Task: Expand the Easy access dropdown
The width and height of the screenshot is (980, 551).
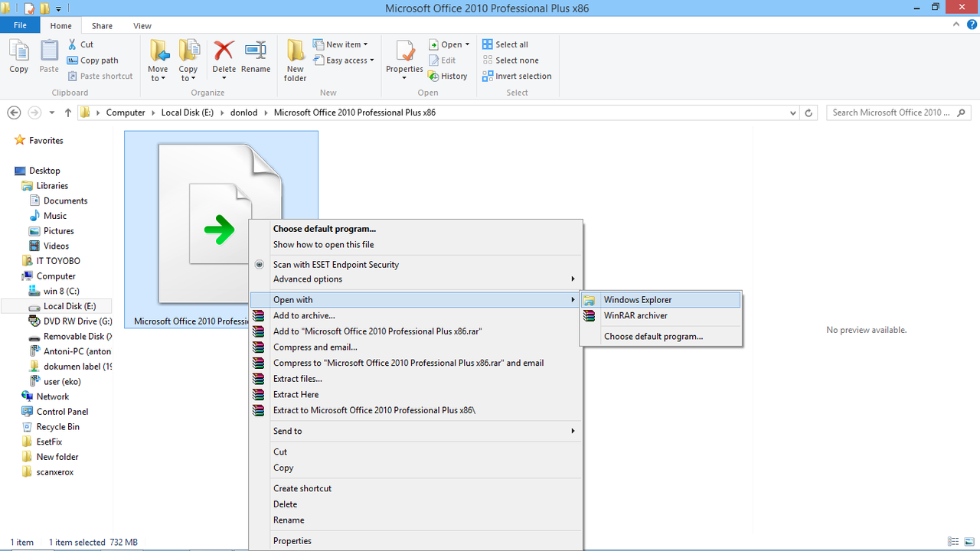Action: click(x=344, y=60)
